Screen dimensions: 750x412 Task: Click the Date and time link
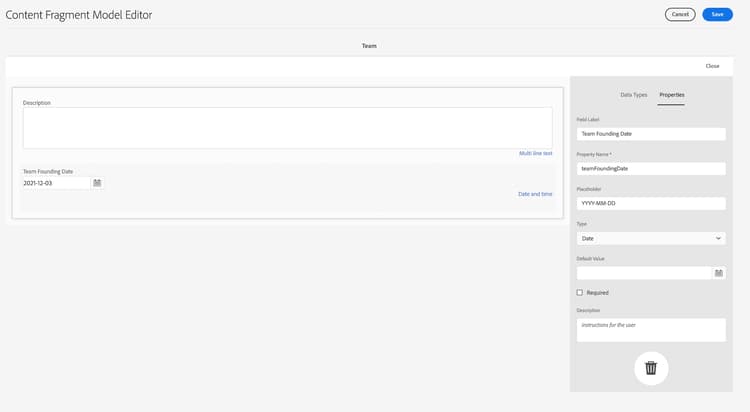click(535, 194)
